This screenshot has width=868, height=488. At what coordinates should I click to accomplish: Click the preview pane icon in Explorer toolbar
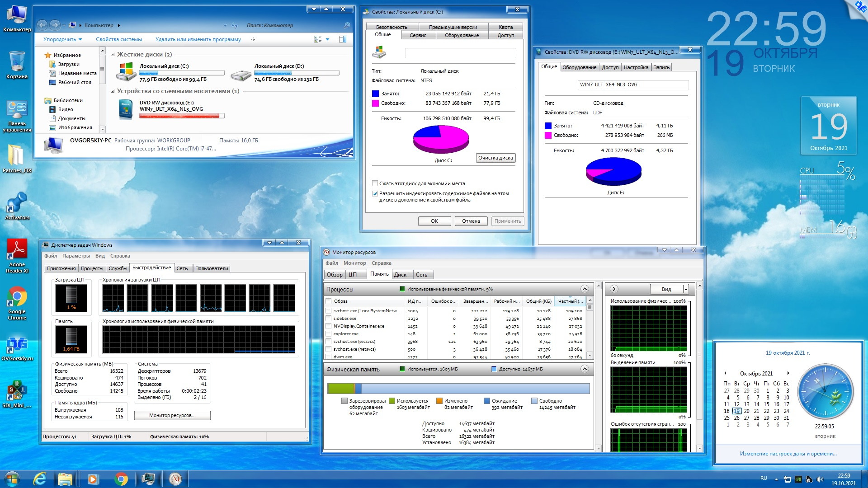[343, 39]
